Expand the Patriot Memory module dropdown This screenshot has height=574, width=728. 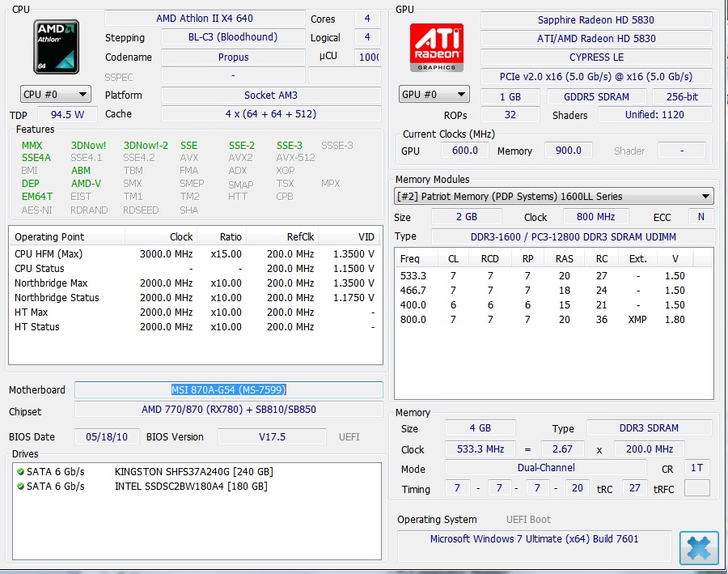coord(553,196)
